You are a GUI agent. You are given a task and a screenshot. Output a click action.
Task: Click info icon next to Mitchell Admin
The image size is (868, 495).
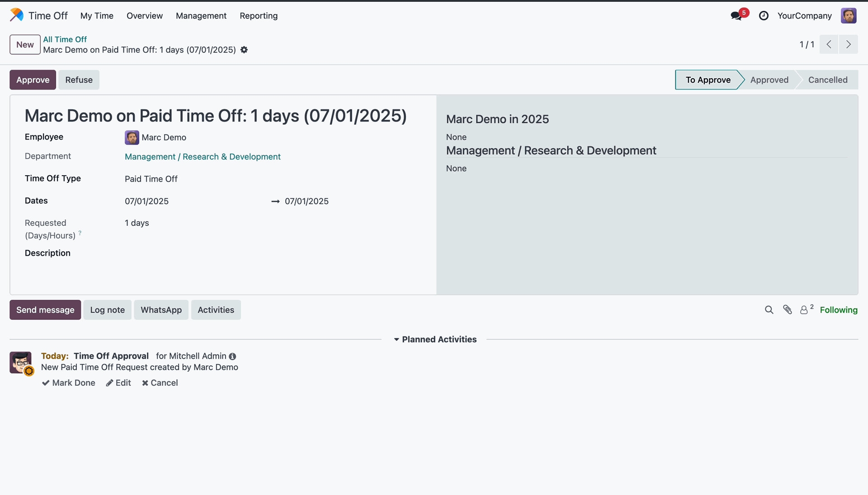232,356
